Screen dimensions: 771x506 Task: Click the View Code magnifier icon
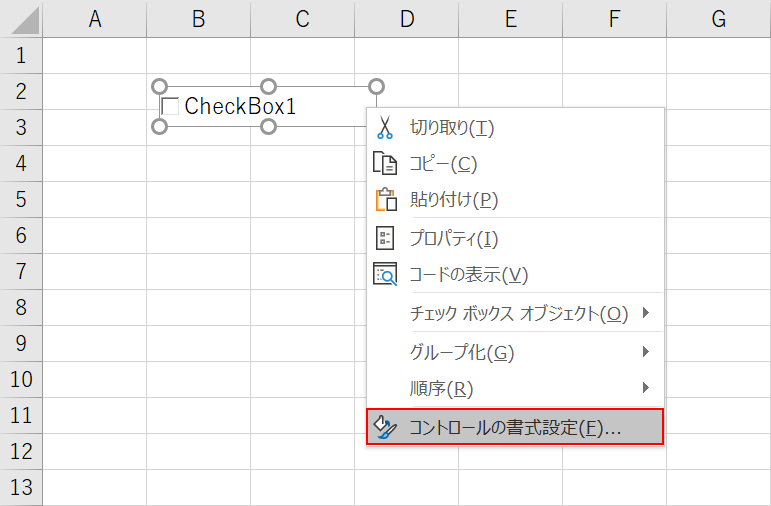click(385, 274)
